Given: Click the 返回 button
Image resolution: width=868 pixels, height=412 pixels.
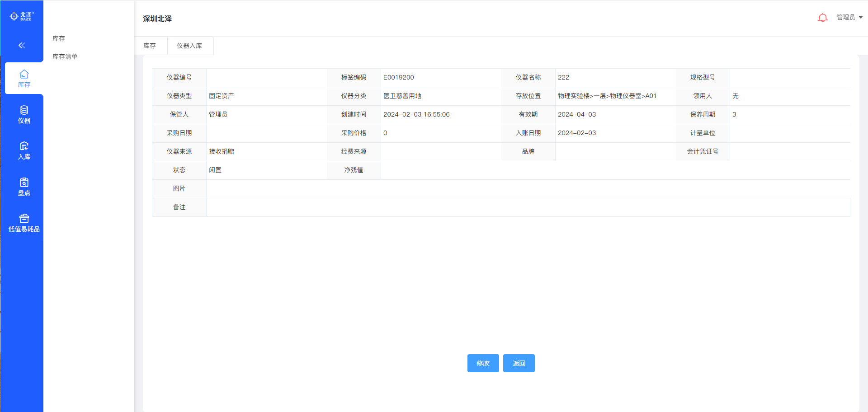Looking at the screenshot, I should tap(519, 363).
